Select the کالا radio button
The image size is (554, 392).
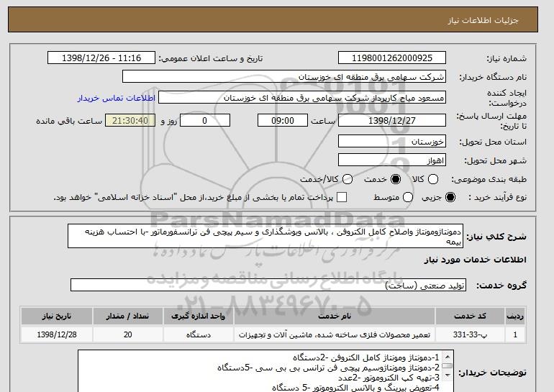pyautogui.click(x=433, y=179)
